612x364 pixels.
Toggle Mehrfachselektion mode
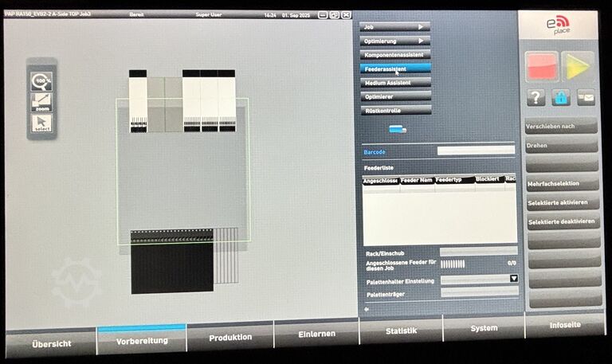562,183
